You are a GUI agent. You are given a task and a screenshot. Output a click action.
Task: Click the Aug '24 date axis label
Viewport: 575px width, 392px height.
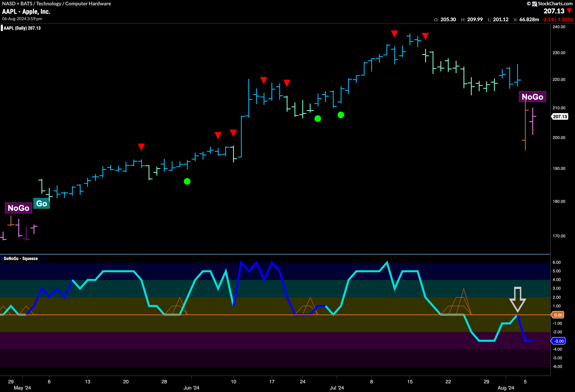click(x=506, y=387)
